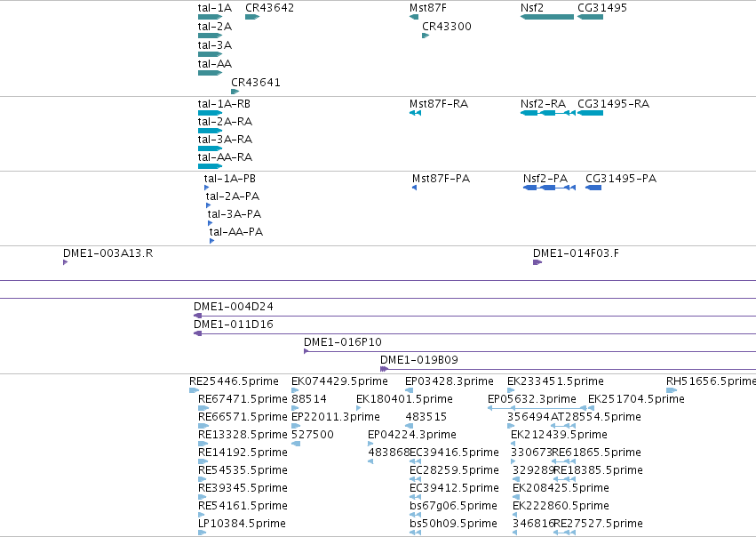The image size is (756, 537).
Task: Click the EK212439.5prime EST label
Action: (x=559, y=435)
